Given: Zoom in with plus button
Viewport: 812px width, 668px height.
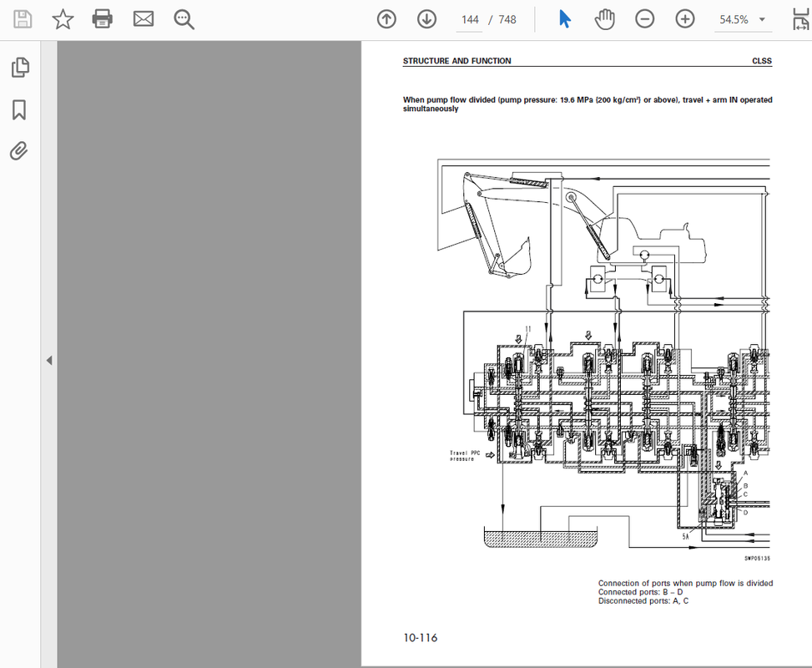Looking at the screenshot, I should point(685,20).
